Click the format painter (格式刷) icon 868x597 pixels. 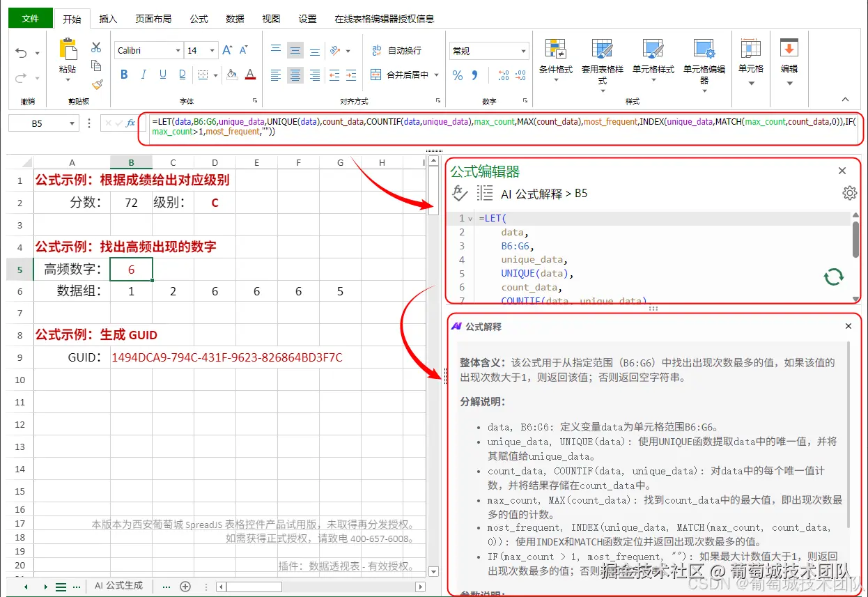click(x=97, y=84)
